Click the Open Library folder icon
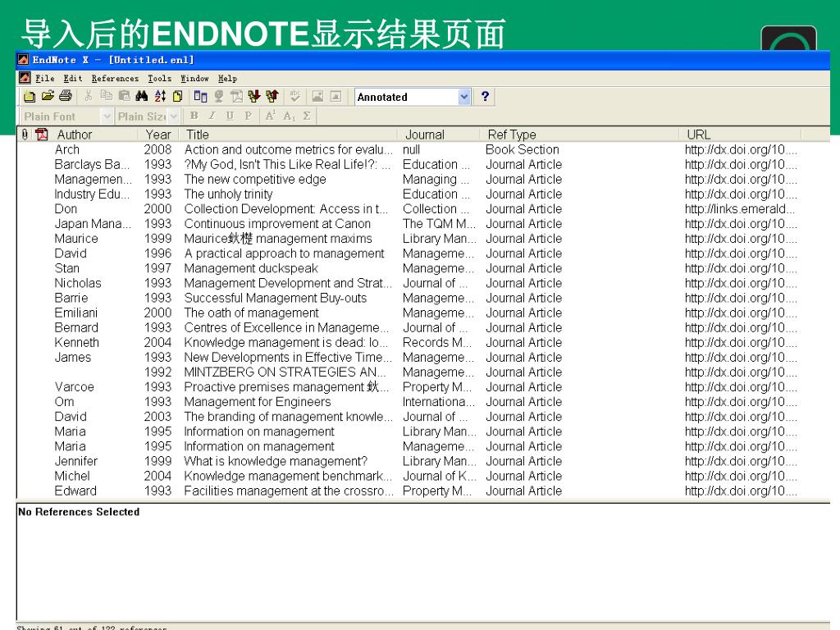Screen dimensions: 840x630 coord(48,97)
